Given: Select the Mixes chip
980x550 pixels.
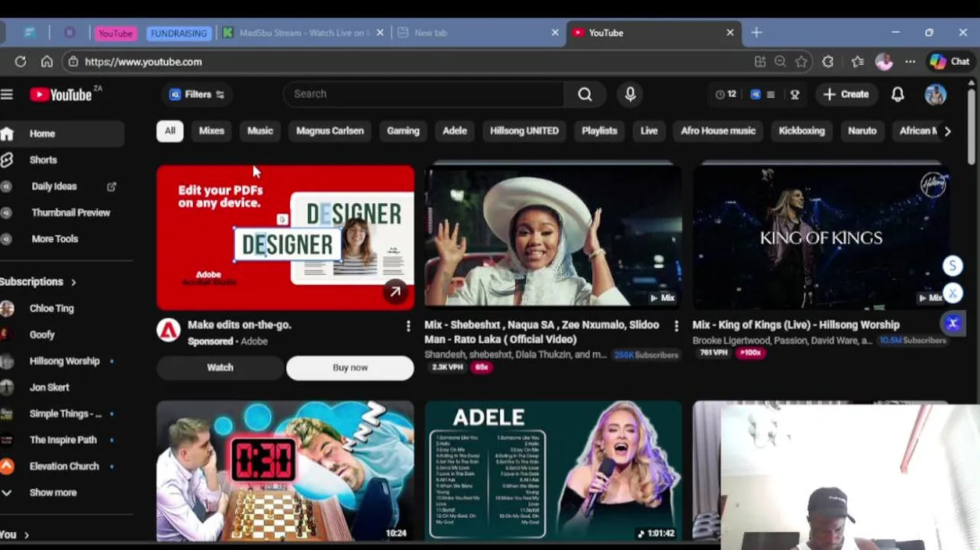Looking at the screenshot, I should (211, 131).
